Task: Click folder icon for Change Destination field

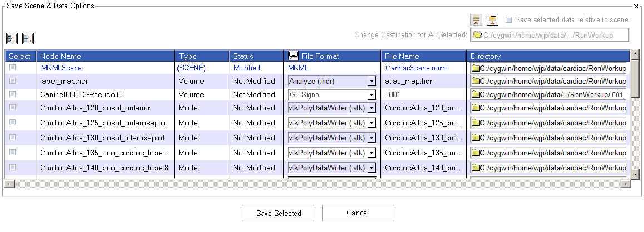Action: click(477, 36)
